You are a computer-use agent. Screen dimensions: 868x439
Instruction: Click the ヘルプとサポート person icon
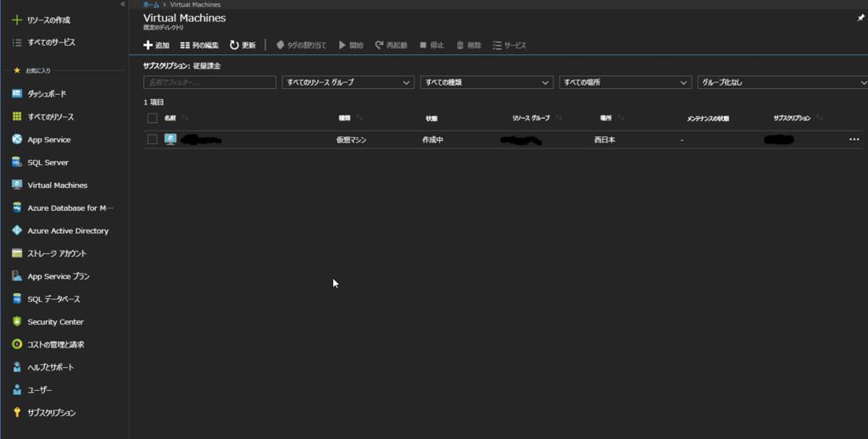(17, 367)
